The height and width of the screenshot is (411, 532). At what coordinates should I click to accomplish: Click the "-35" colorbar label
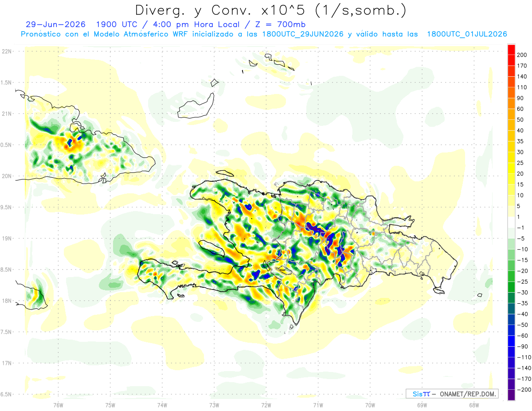522,303
